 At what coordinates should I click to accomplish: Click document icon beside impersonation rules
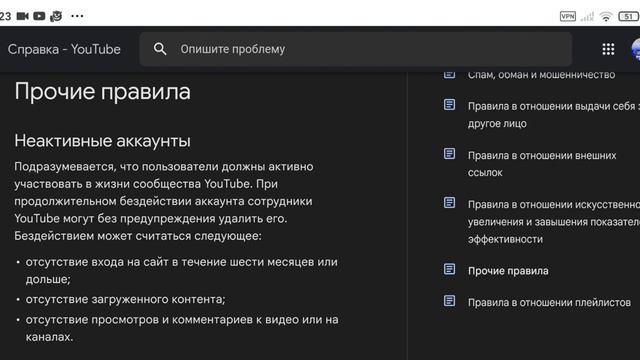click(x=449, y=104)
